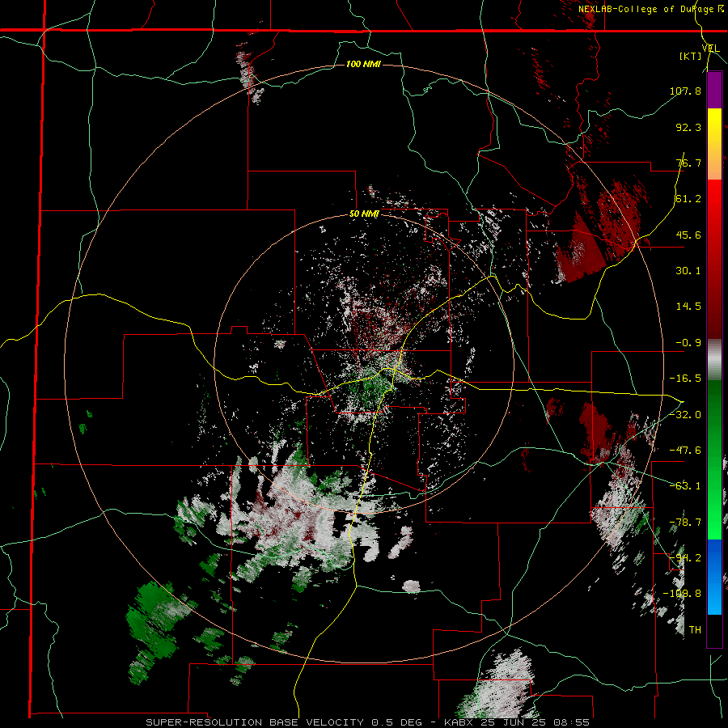Click the 45.6 velocity scale value

[x=688, y=235]
